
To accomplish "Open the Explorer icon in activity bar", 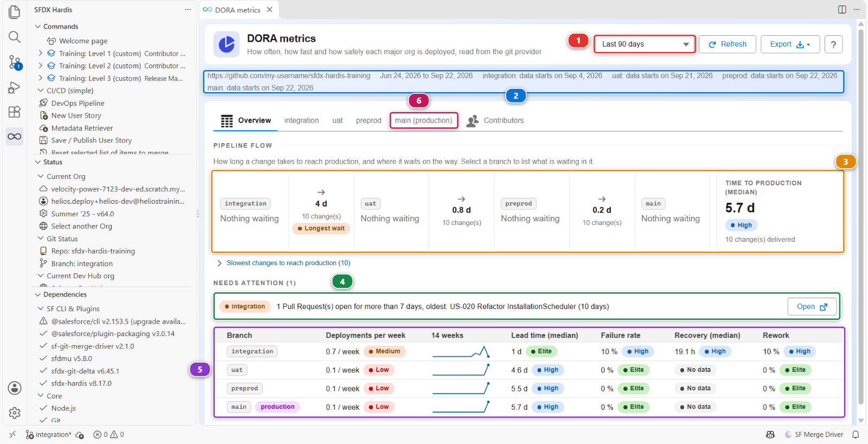I will click(15, 12).
